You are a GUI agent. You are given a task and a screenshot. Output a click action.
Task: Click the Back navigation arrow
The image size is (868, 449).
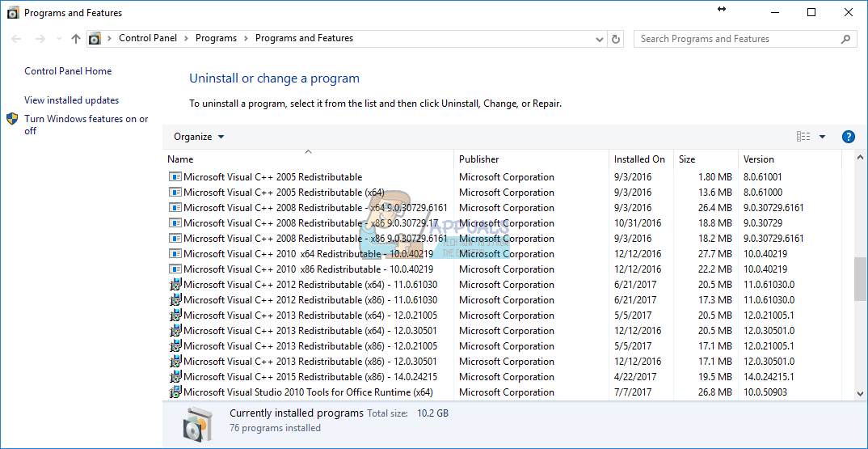(17, 39)
